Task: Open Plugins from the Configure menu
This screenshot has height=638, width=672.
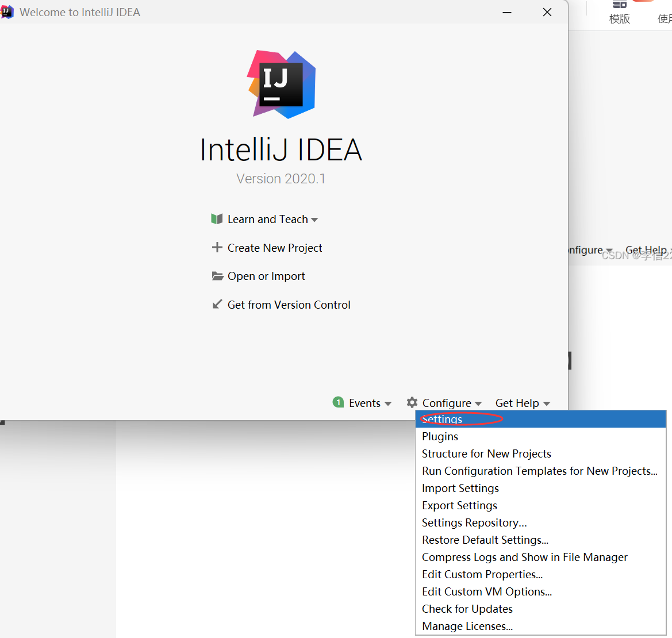Action: (x=540, y=436)
